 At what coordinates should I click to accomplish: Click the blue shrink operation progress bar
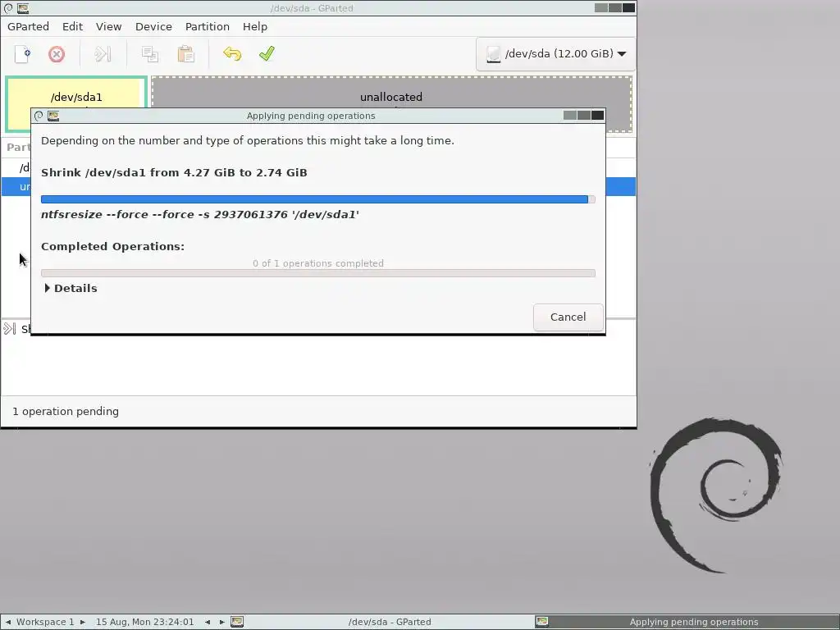318,199
